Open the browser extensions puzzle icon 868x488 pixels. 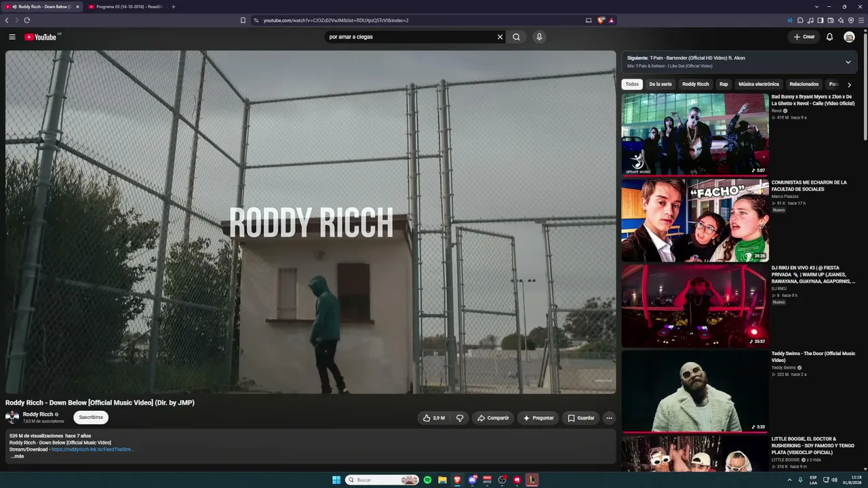(800, 20)
